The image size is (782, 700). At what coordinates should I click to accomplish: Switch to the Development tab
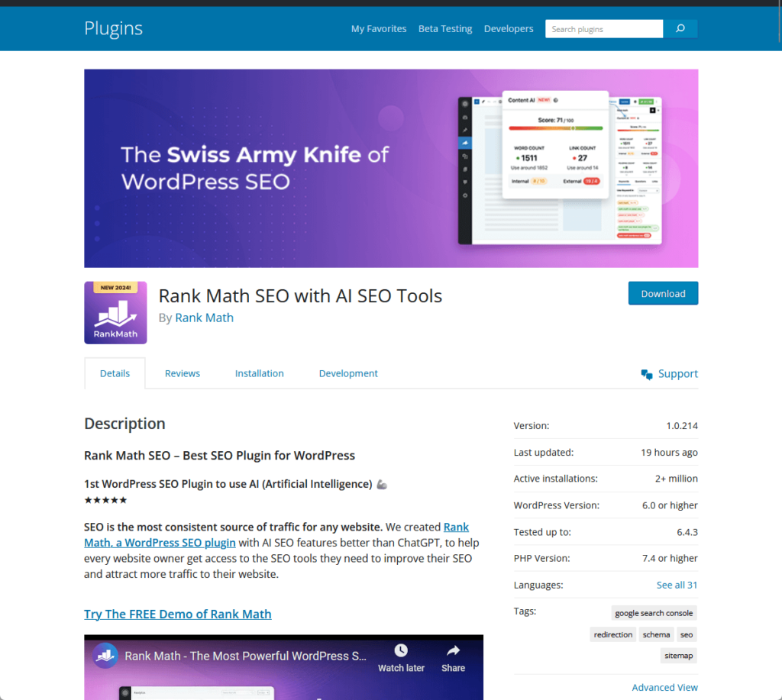pyautogui.click(x=348, y=373)
